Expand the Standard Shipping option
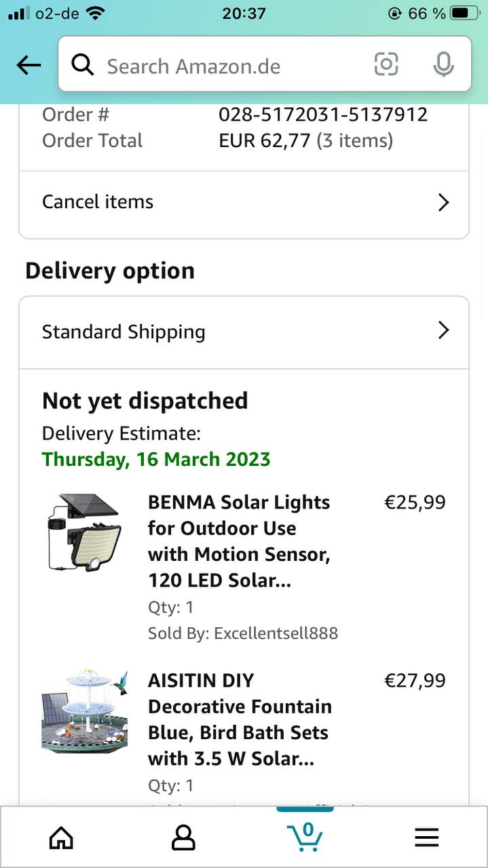 click(443, 330)
